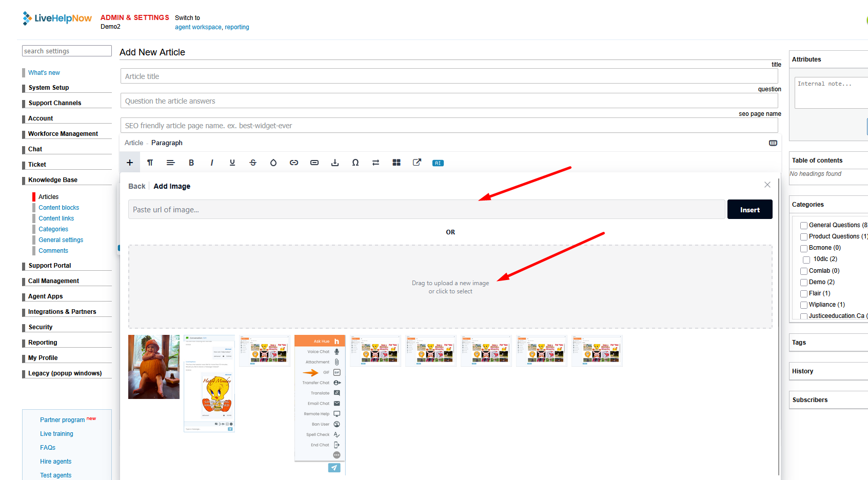Check the General Questions category checkbox
Viewport: 868px width, 480px height.
click(804, 226)
